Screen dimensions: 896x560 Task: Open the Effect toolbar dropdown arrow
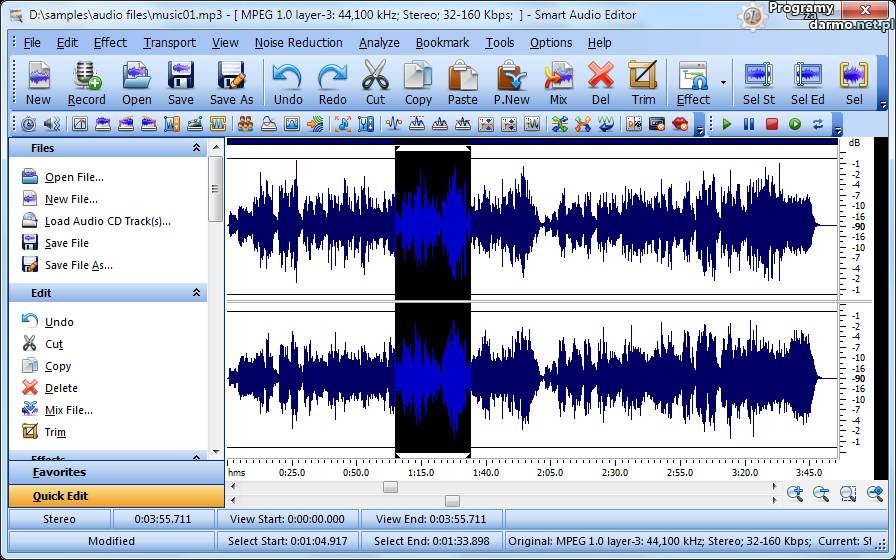[723, 84]
